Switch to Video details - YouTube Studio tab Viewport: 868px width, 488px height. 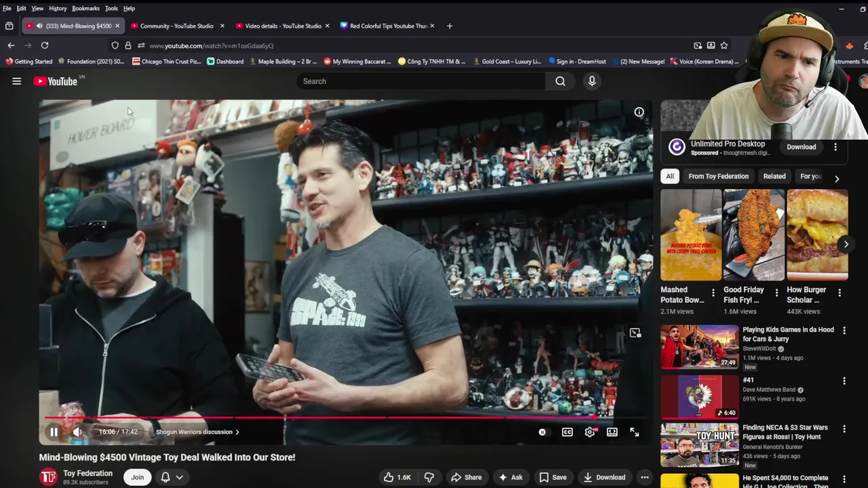tap(282, 26)
